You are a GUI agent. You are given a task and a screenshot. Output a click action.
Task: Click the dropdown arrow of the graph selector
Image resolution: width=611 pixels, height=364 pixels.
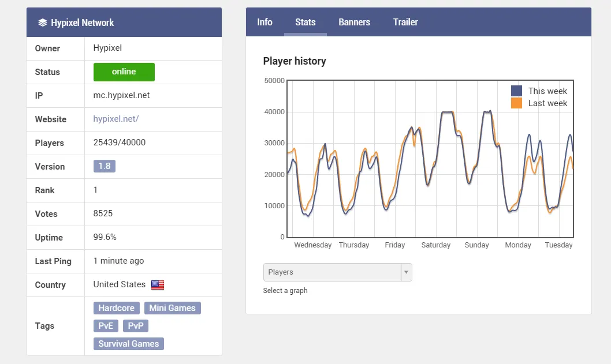pos(406,272)
